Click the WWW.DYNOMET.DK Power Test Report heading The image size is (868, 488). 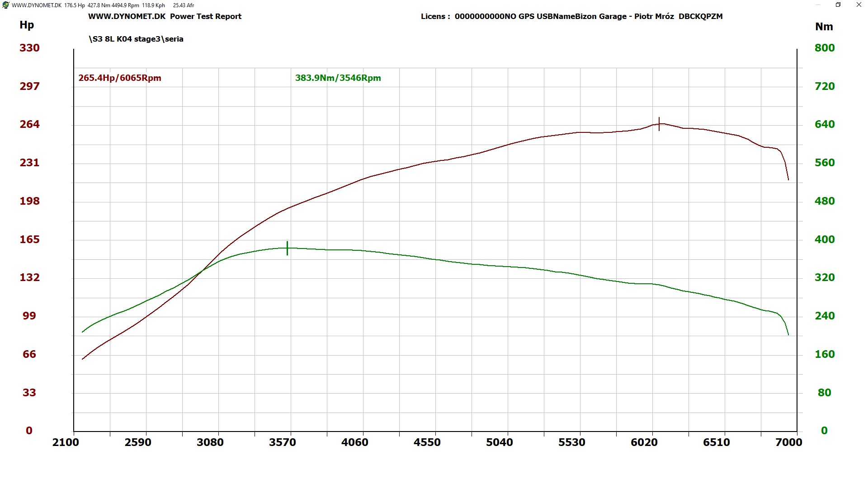[165, 16]
